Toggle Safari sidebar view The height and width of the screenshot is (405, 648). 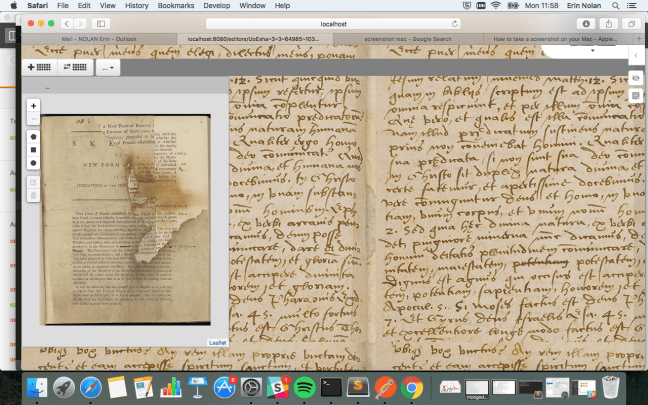[101, 22]
